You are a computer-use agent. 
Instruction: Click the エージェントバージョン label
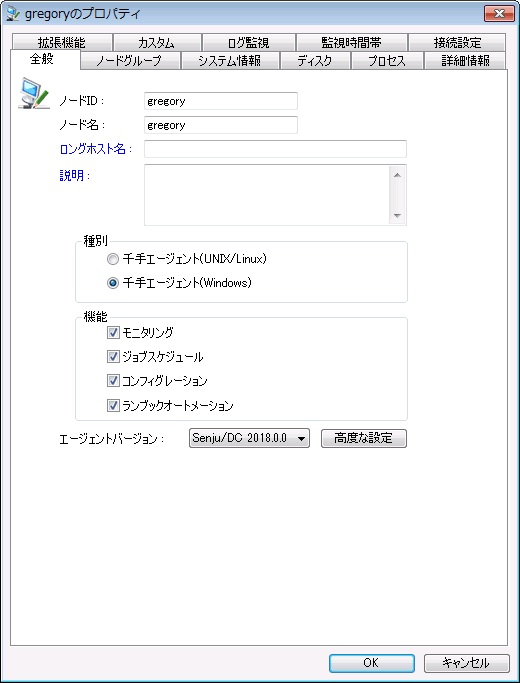[x=111, y=439]
